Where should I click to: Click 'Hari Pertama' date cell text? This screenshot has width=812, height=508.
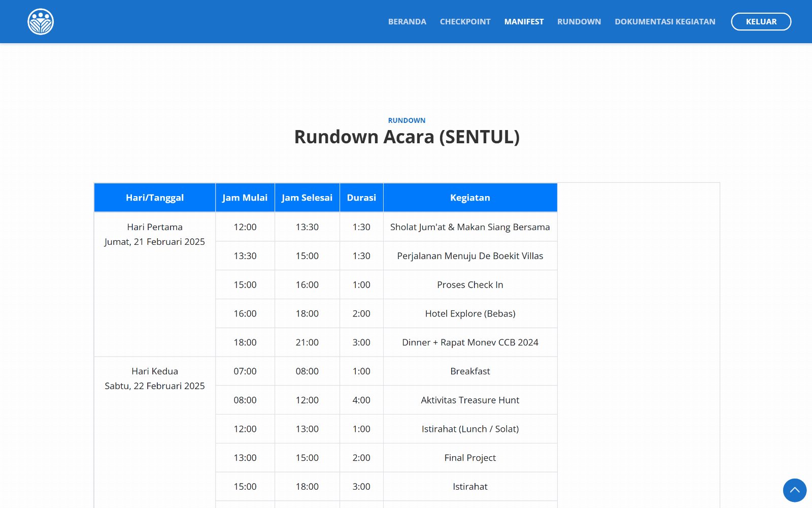155,227
